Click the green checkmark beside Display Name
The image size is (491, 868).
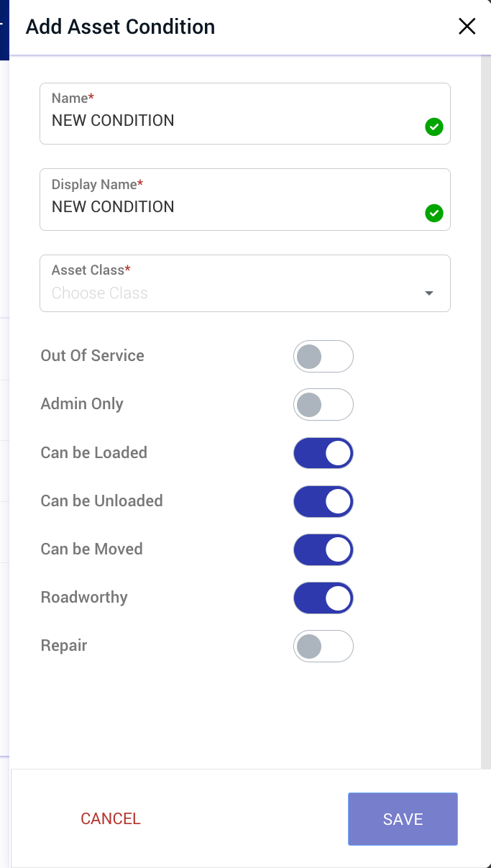coord(434,214)
